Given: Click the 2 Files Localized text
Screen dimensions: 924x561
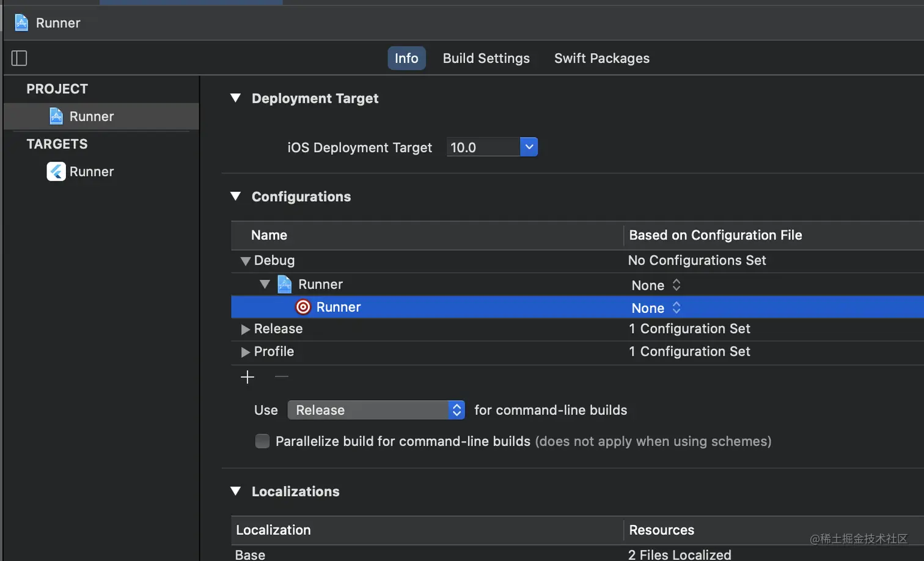Looking at the screenshot, I should click(x=680, y=554).
